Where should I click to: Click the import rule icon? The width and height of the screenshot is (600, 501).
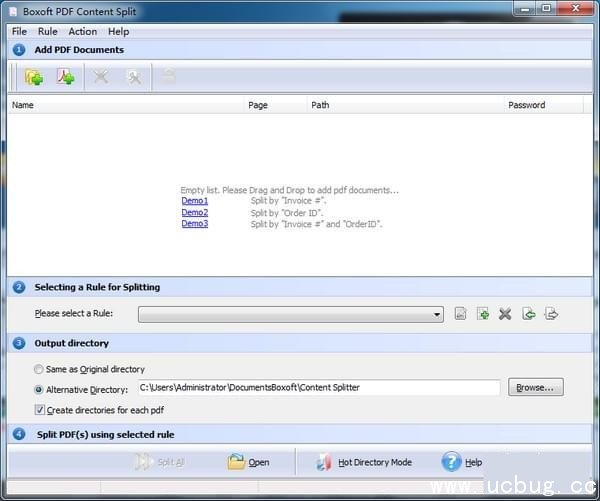click(528, 314)
